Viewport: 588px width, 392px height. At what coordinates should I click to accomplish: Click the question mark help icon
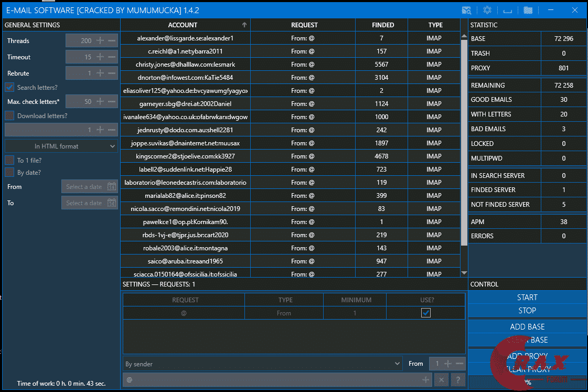click(x=458, y=379)
